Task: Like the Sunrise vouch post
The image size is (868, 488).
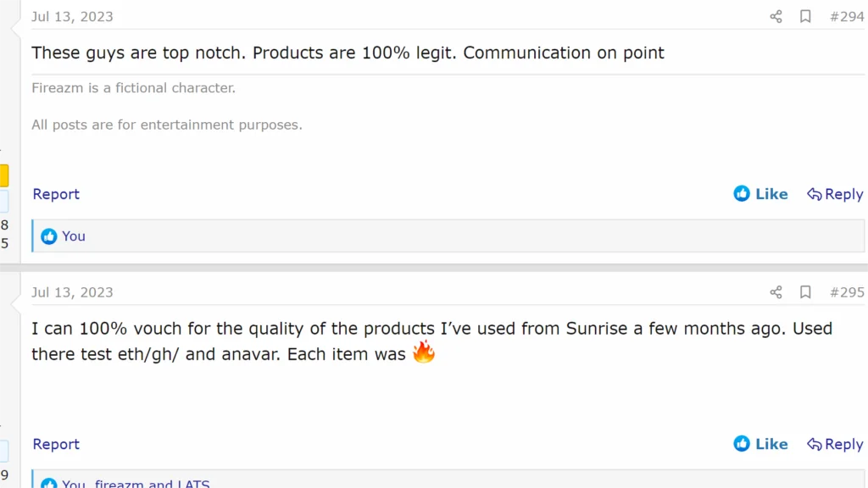Action: point(760,444)
